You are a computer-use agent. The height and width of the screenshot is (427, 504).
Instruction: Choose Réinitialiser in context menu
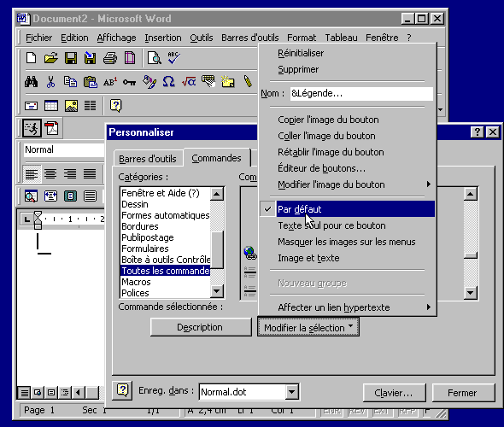point(348,53)
